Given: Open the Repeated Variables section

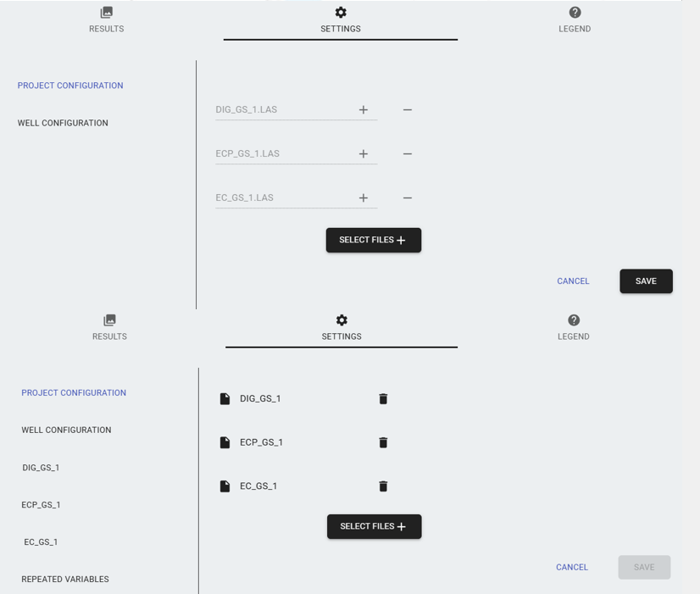Looking at the screenshot, I should [65, 580].
